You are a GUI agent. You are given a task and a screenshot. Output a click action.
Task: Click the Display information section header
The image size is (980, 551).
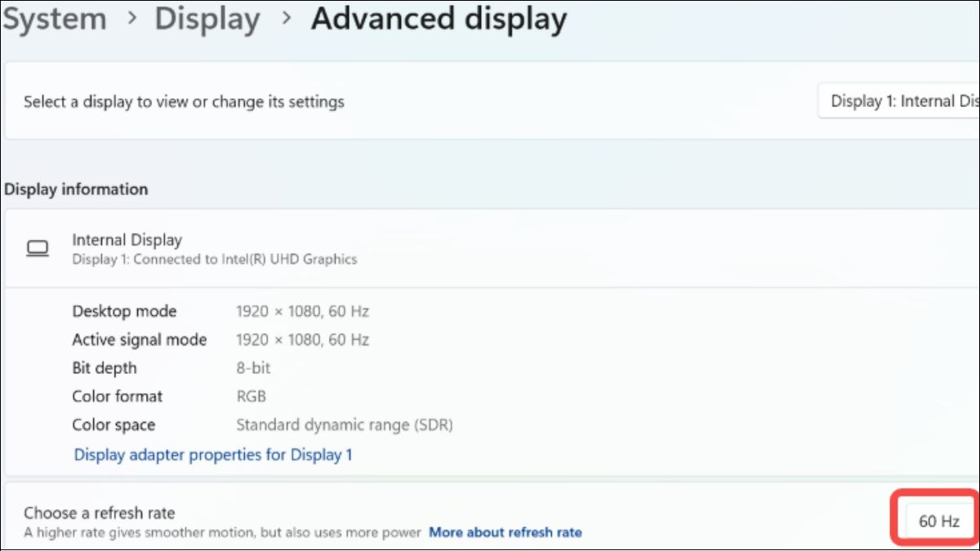click(x=76, y=189)
